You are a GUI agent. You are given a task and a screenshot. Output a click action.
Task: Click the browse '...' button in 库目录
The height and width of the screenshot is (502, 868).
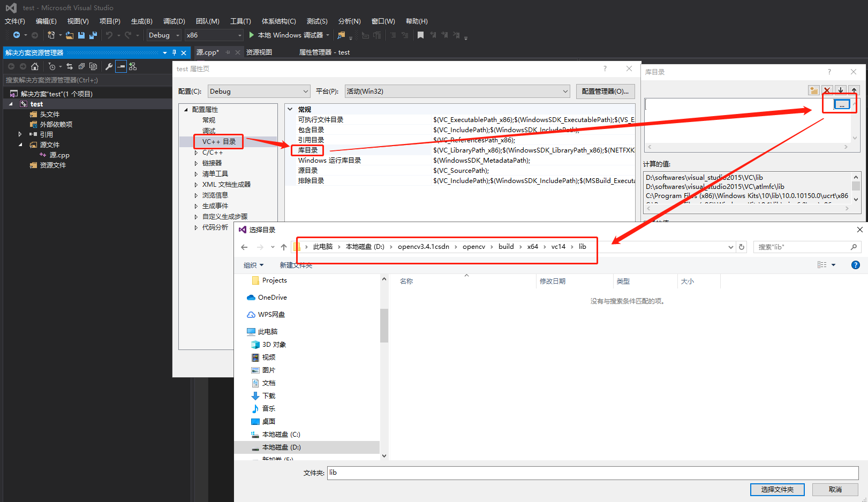[842, 104]
